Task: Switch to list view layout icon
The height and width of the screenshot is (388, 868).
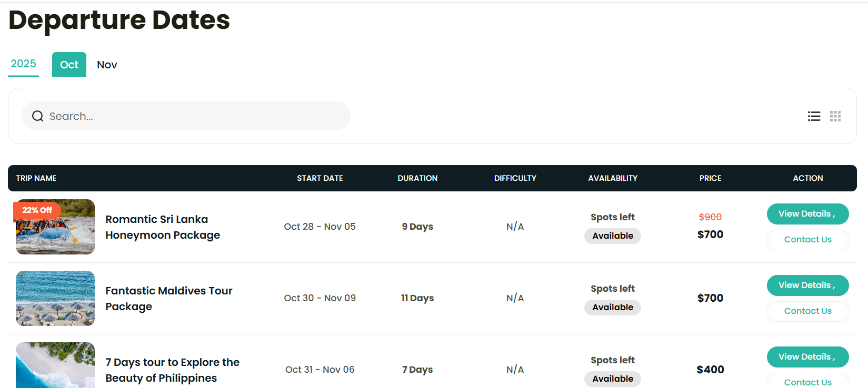Action: pos(814,116)
